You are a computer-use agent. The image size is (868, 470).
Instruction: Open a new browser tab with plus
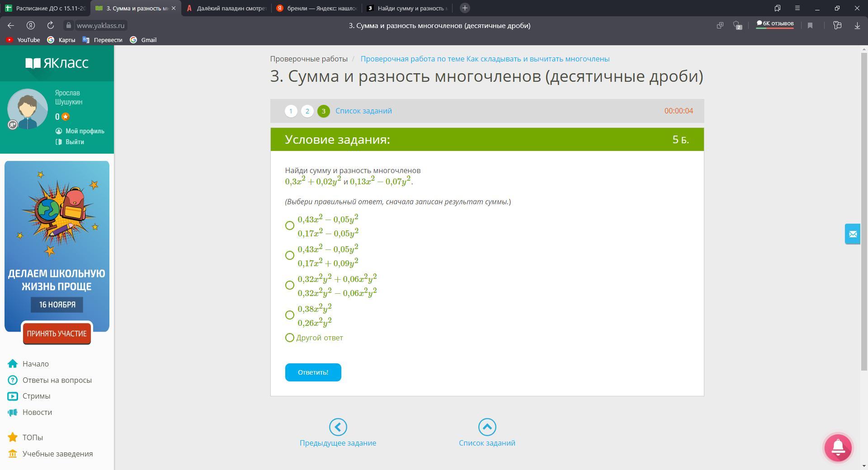pyautogui.click(x=465, y=8)
